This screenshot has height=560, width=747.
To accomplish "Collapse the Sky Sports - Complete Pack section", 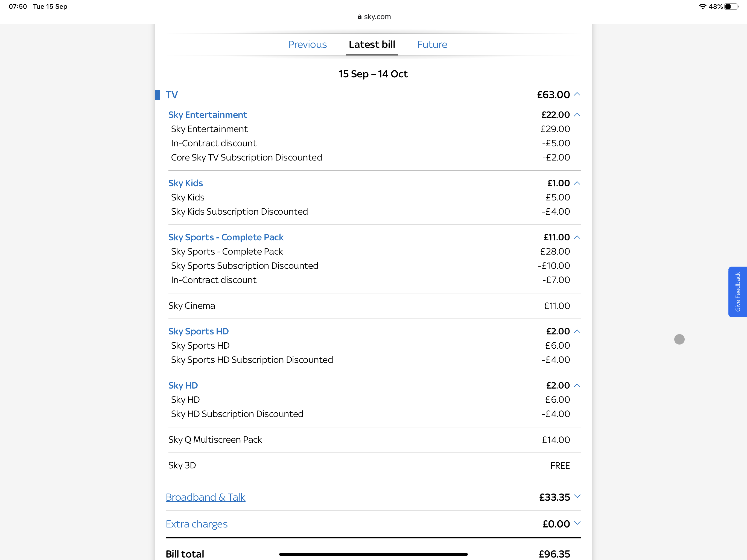I will (x=577, y=237).
